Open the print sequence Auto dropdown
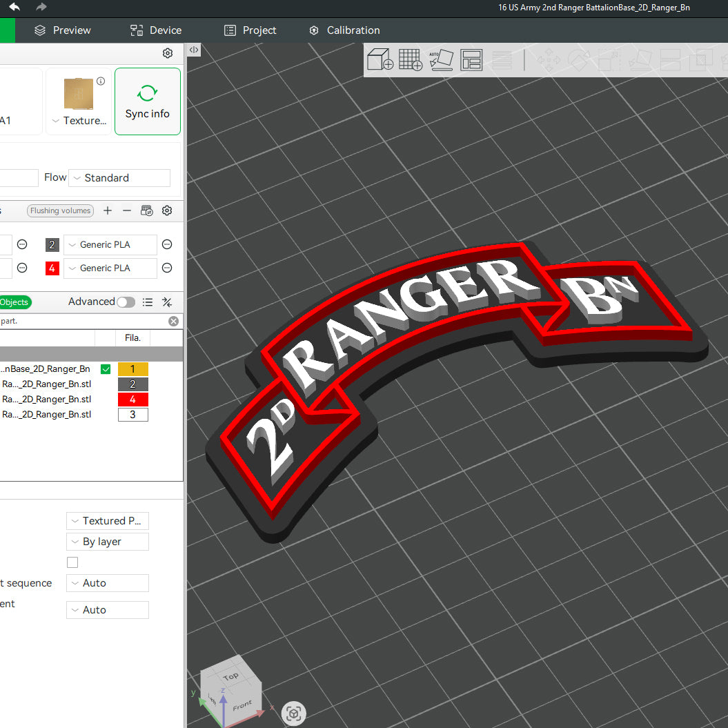 coord(107,583)
